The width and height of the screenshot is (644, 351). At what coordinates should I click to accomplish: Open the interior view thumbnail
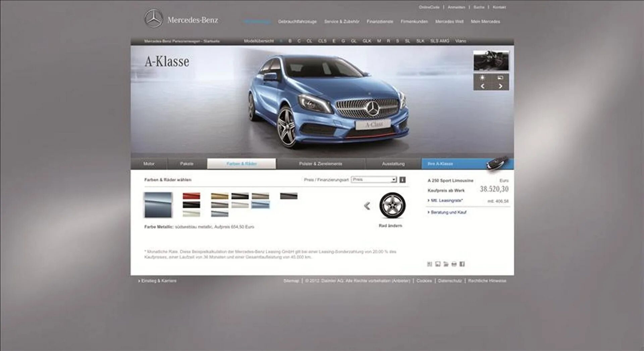(491, 60)
